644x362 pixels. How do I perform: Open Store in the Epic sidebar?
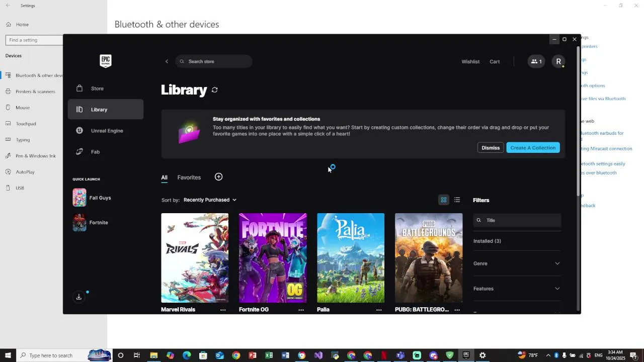pos(106,88)
